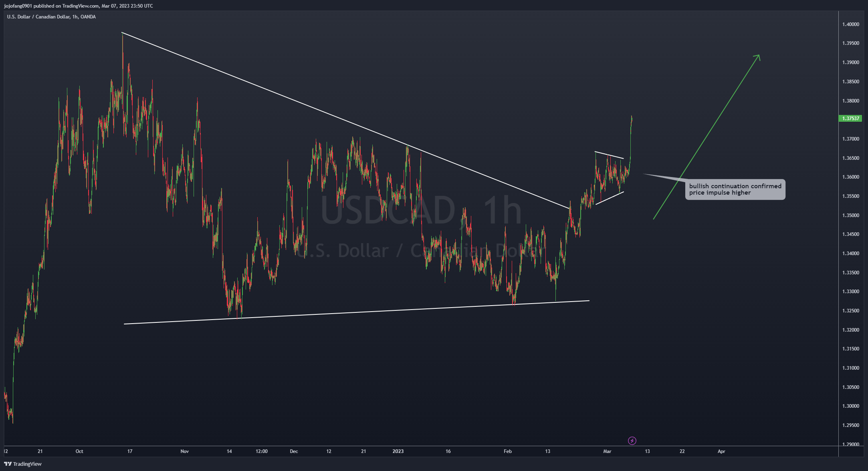
Task: Click the 1.39500 price axis label
Action: pos(850,43)
